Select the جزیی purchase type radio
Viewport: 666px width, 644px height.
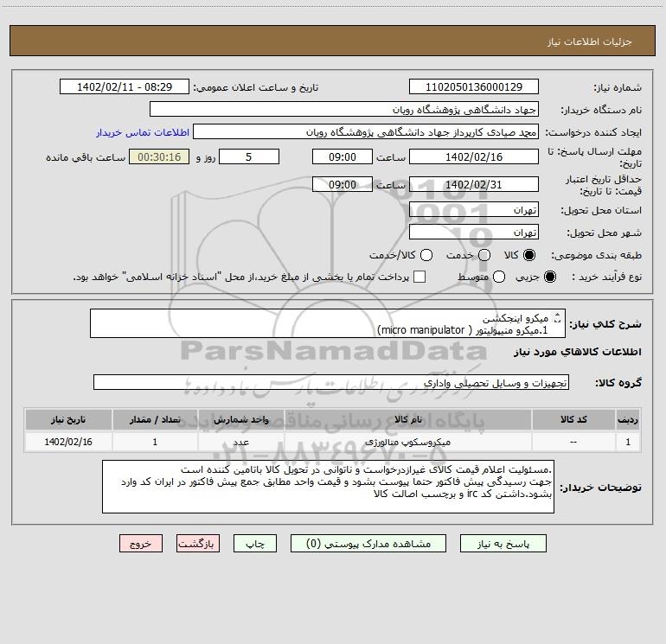[549, 277]
